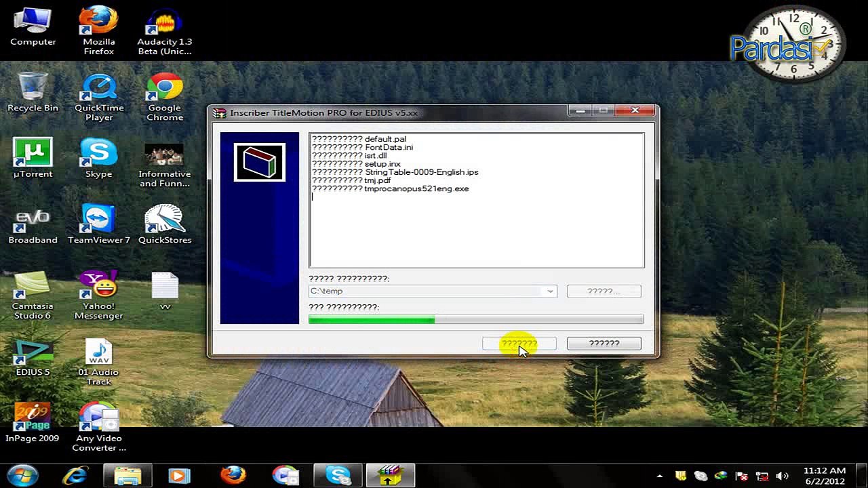Open Windows Media Player from the taskbar
Image resolution: width=868 pixels, height=488 pixels.
[x=180, y=475]
